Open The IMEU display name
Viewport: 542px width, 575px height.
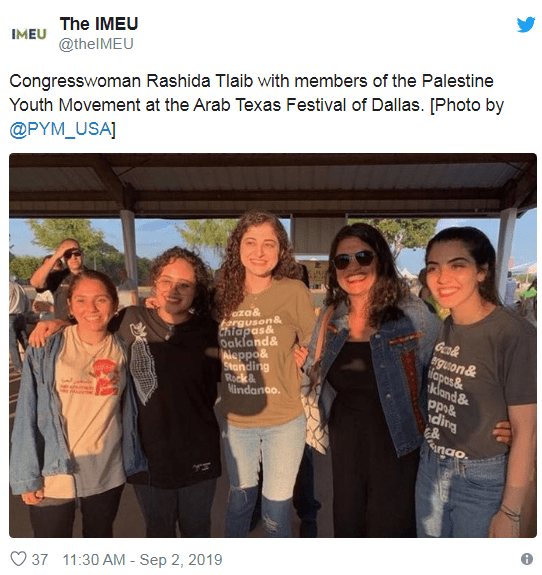click(99, 24)
